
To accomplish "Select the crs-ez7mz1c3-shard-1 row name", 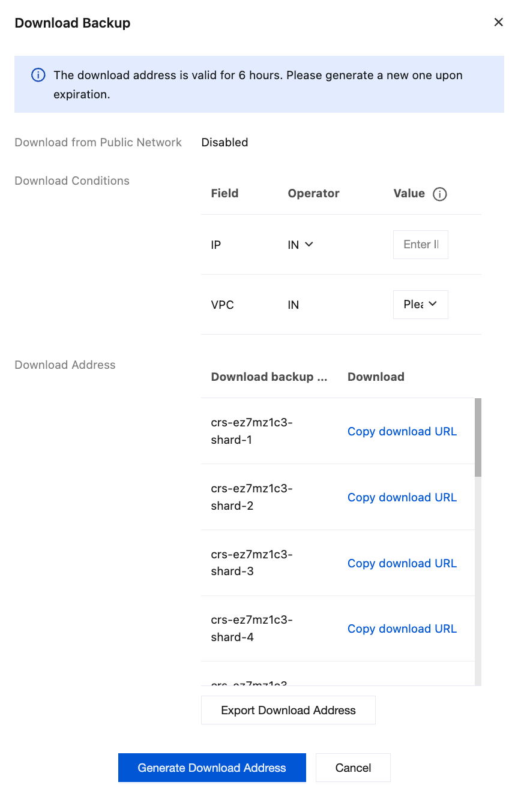I will pyautogui.click(x=251, y=431).
